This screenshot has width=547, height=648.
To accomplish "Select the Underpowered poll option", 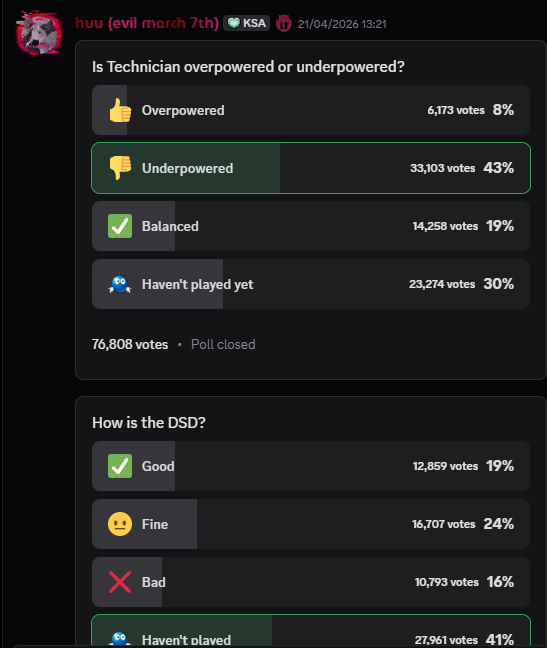I will click(x=311, y=168).
